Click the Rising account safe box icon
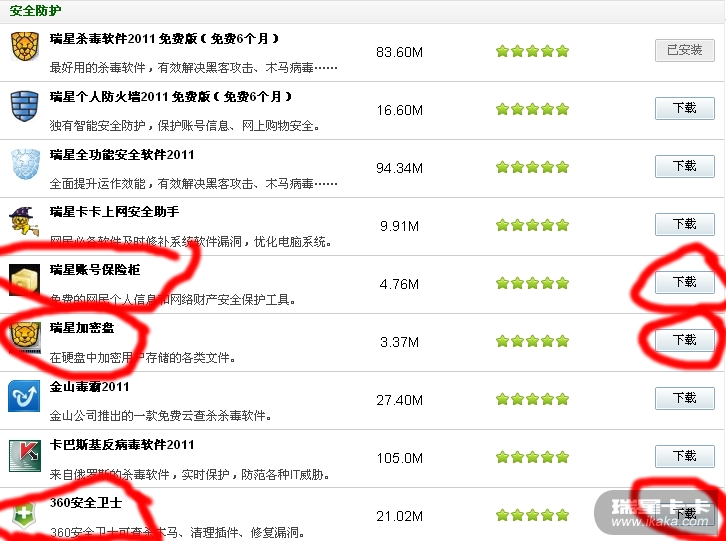726x541 pixels. 25,279
